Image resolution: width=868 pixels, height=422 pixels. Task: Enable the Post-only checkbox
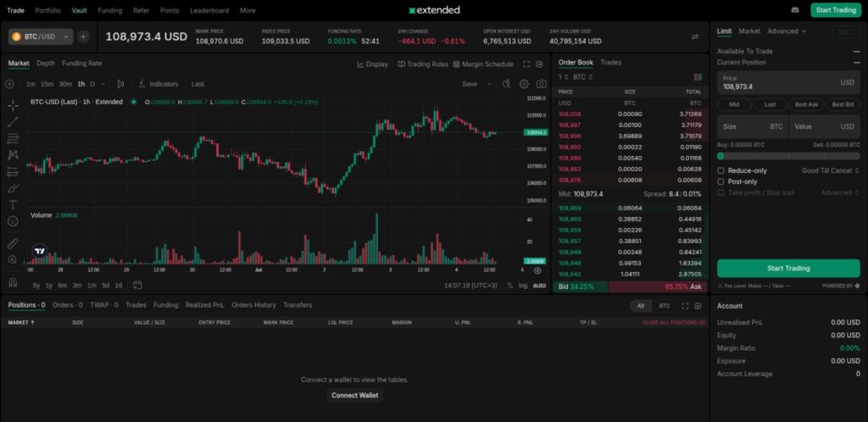point(721,181)
